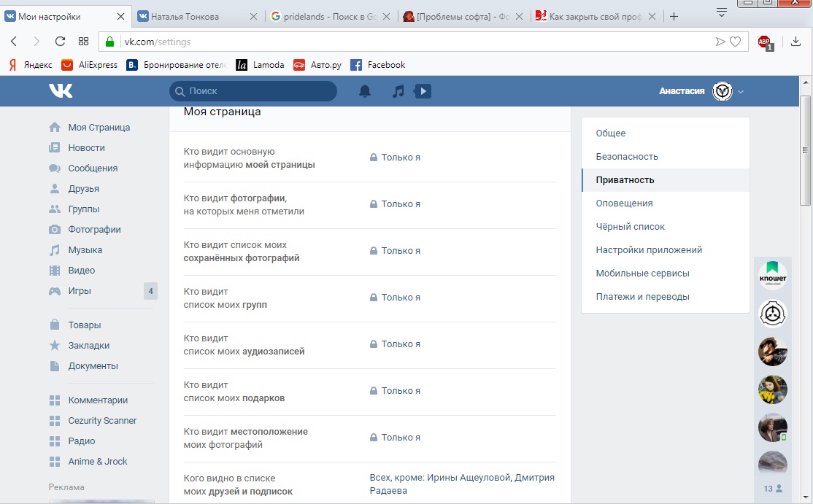Reload page with the browser refresh icon

(60, 42)
